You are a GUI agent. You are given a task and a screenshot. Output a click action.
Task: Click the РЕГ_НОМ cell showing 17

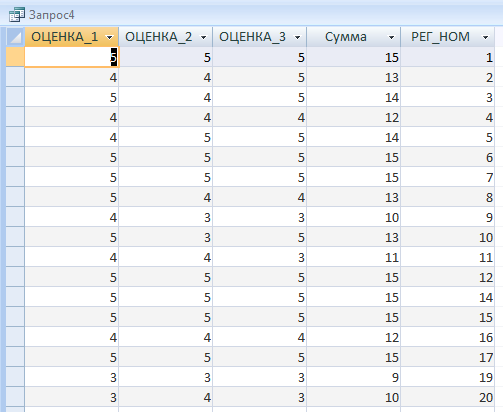pyautogui.click(x=448, y=357)
